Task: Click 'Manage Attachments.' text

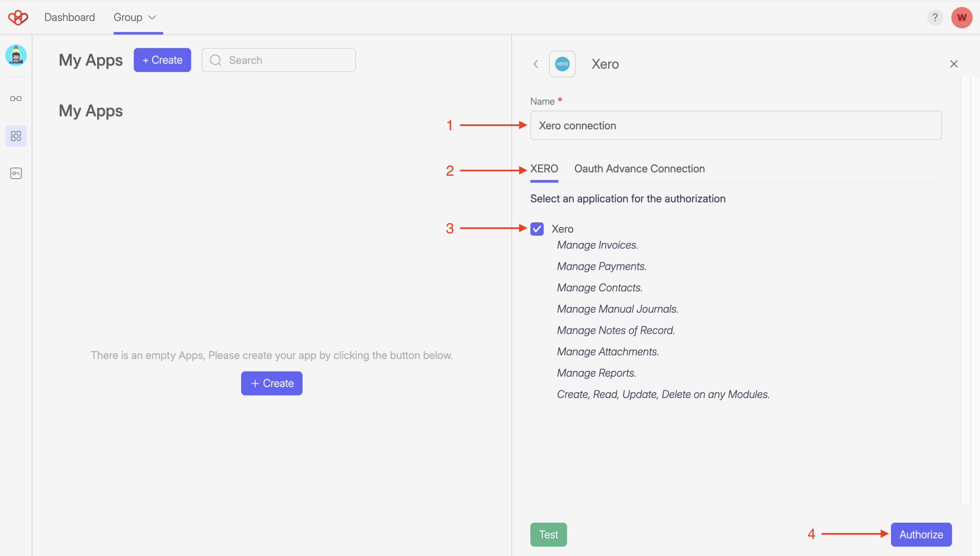Action: point(608,352)
